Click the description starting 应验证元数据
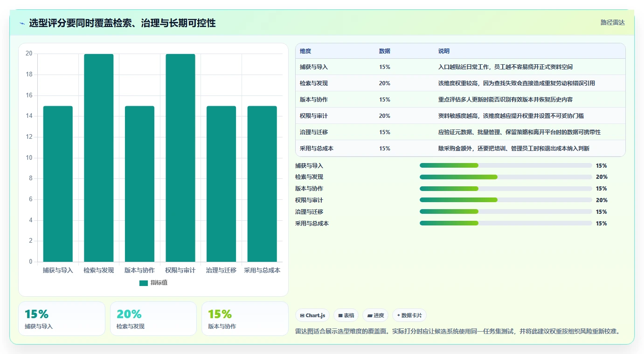 click(519, 132)
